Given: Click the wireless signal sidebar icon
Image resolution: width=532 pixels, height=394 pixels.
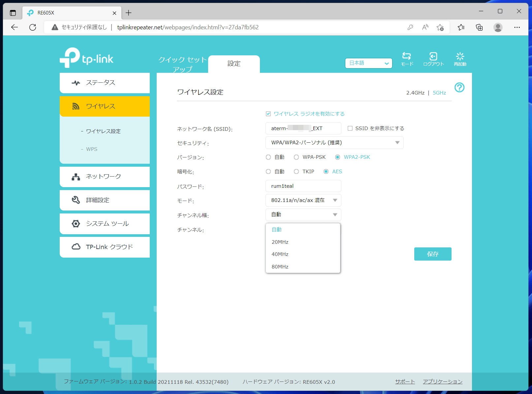Looking at the screenshot, I should (76, 106).
